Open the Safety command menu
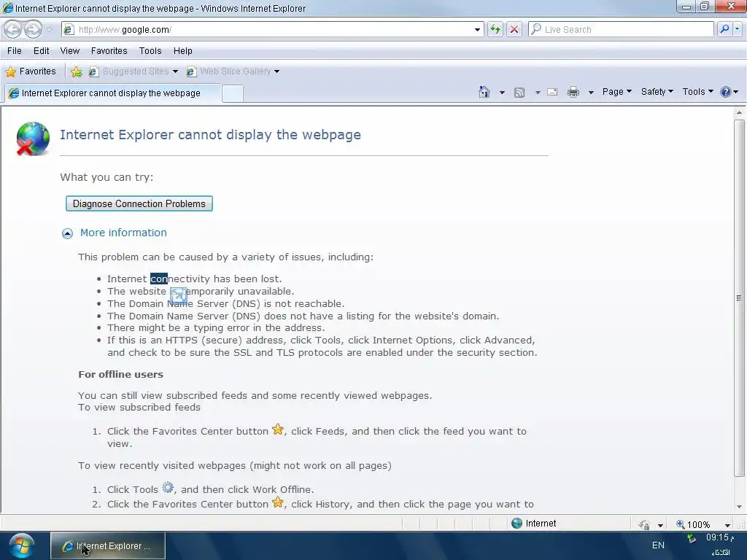 tap(657, 92)
